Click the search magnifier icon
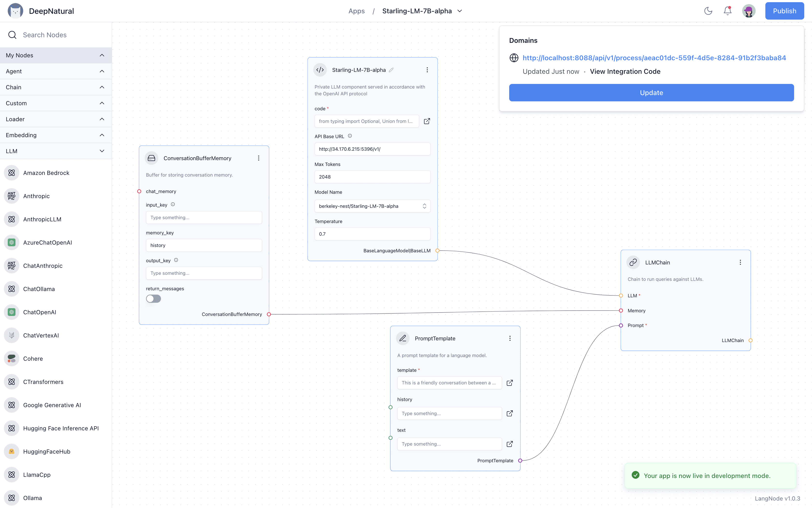 (12, 35)
